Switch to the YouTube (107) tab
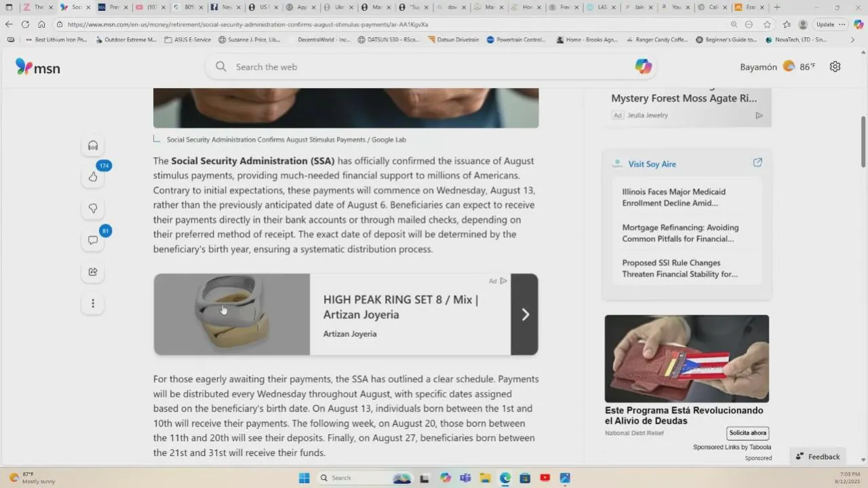 point(149,7)
